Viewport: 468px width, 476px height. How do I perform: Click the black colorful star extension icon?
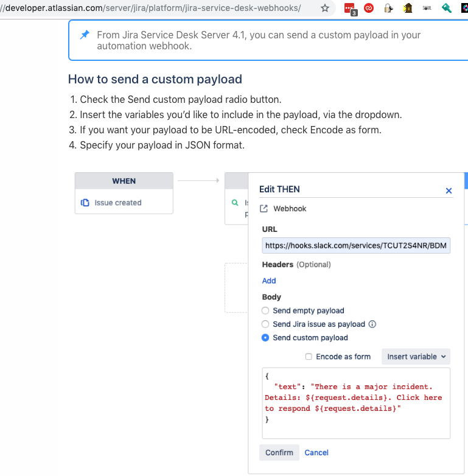click(464, 8)
